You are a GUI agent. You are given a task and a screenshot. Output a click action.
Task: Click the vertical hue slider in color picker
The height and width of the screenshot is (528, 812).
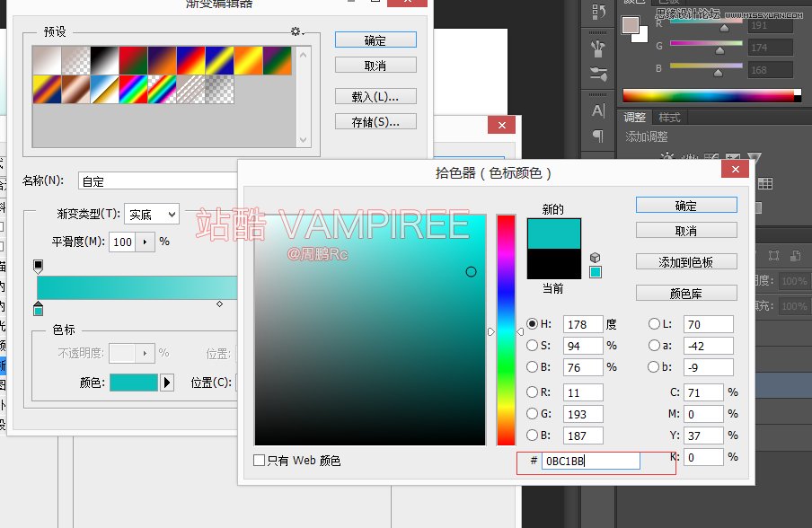tap(506, 330)
